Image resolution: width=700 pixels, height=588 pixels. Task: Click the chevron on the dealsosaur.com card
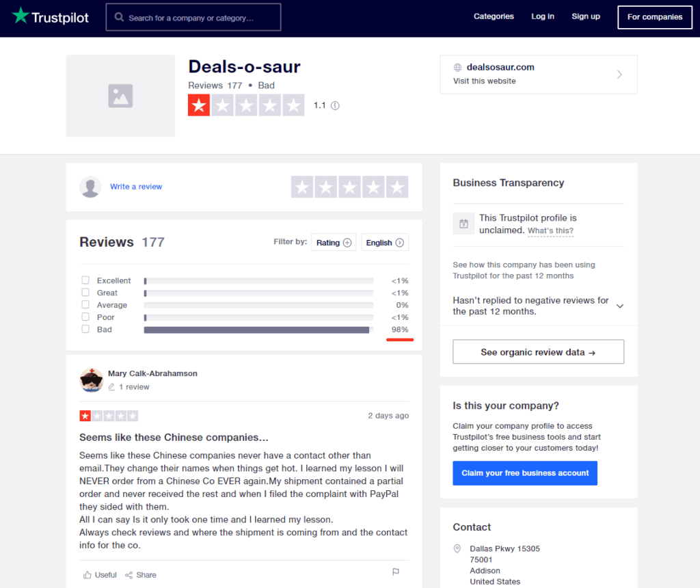(x=619, y=75)
